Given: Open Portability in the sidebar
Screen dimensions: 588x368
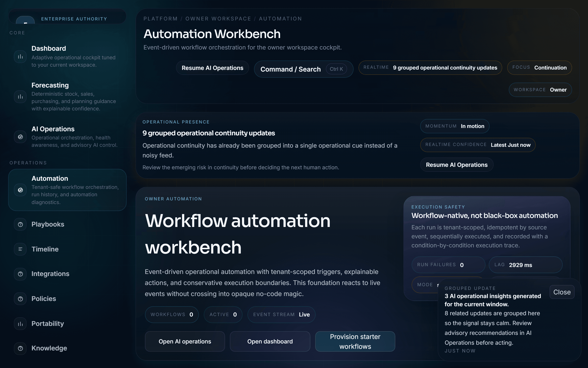Looking at the screenshot, I should pos(67,324).
